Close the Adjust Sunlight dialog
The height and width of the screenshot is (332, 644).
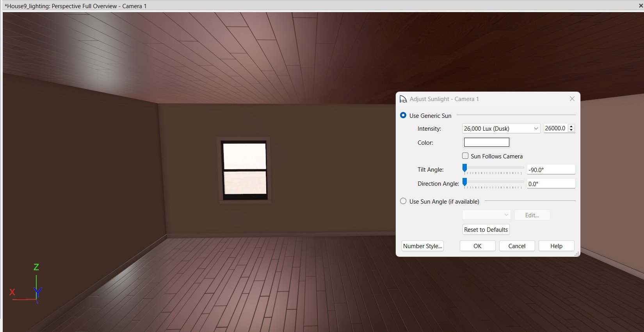[572, 99]
